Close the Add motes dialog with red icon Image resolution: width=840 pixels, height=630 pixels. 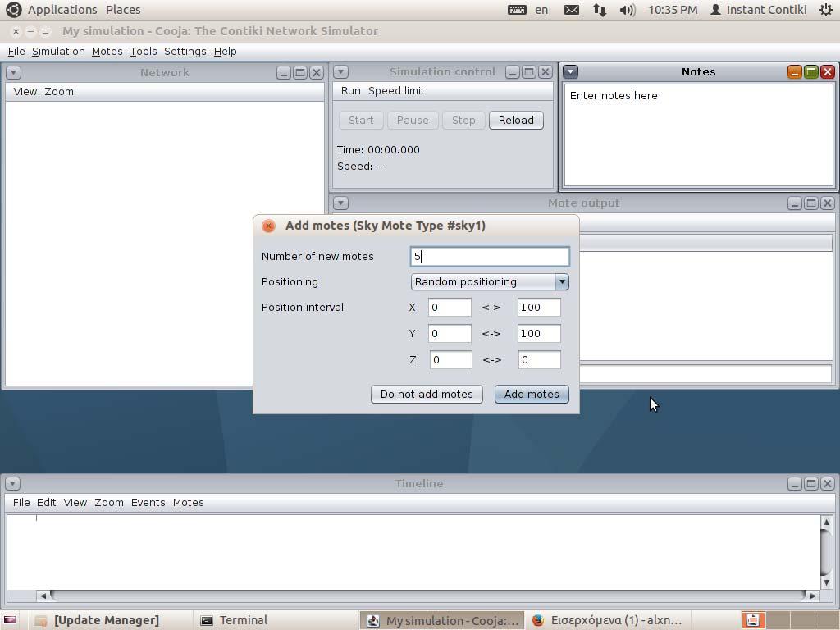click(x=268, y=226)
